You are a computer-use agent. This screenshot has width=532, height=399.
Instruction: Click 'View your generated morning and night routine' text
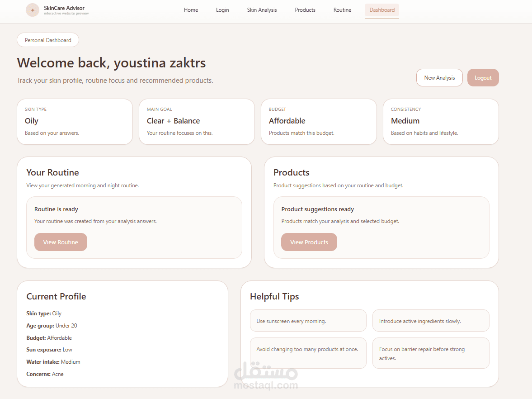click(82, 185)
